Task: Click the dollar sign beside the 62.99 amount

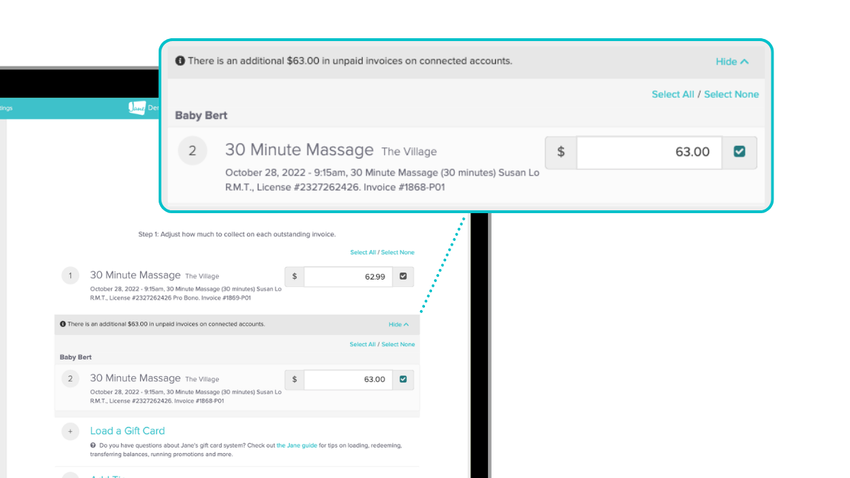Action: (x=295, y=276)
